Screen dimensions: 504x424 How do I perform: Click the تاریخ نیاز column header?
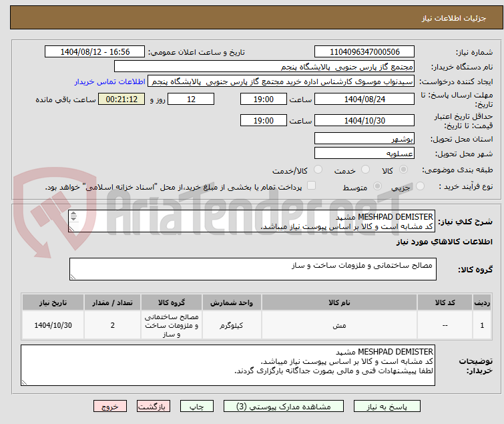pos(53,302)
